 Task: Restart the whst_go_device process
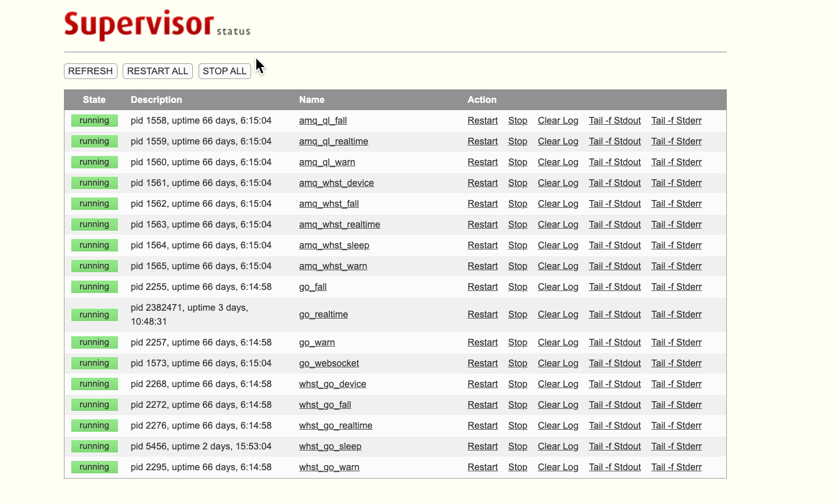[x=482, y=384]
